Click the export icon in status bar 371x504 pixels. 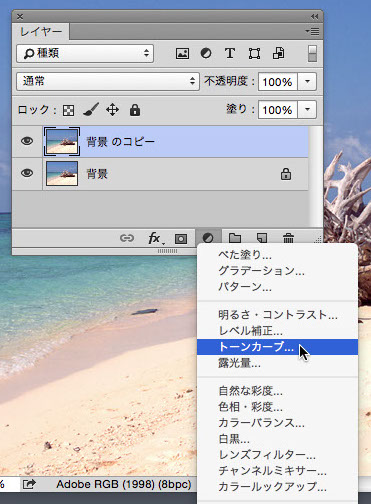point(29,484)
